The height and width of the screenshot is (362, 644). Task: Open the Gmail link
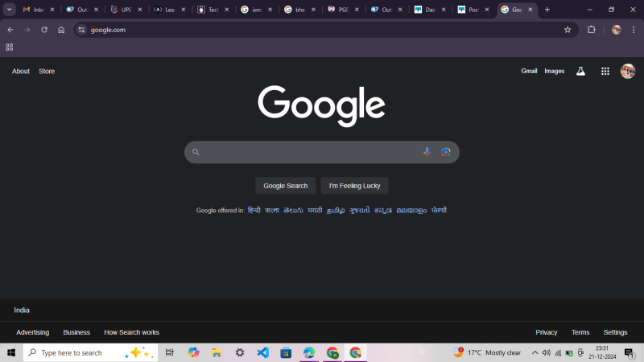click(x=529, y=72)
